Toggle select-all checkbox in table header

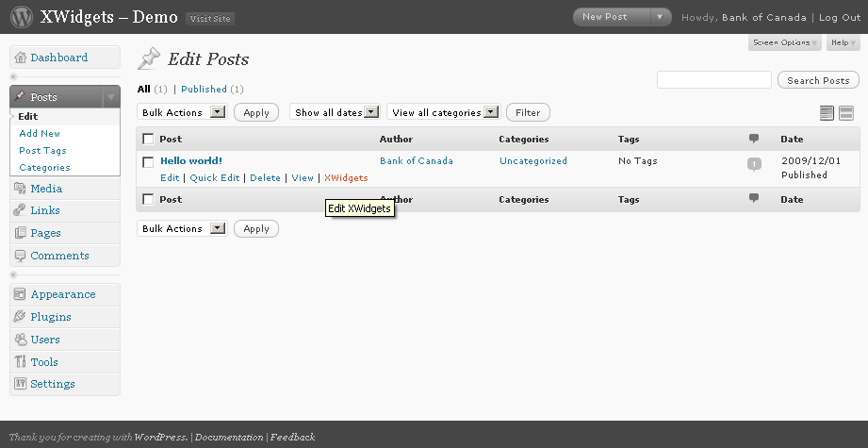(148, 139)
